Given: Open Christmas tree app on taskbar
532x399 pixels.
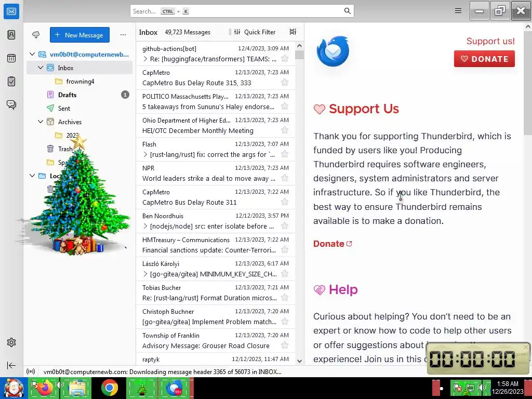Looking at the screenshot, I should (142, 388).
